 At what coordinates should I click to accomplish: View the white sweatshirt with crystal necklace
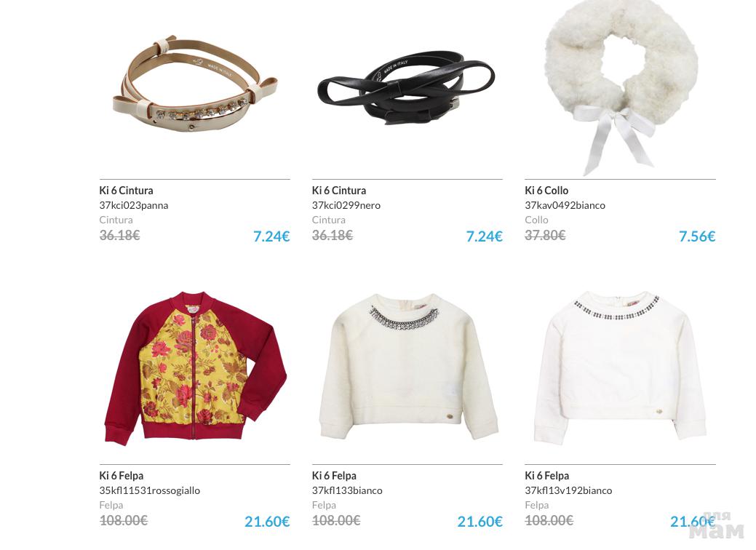(x=408, y=367)
